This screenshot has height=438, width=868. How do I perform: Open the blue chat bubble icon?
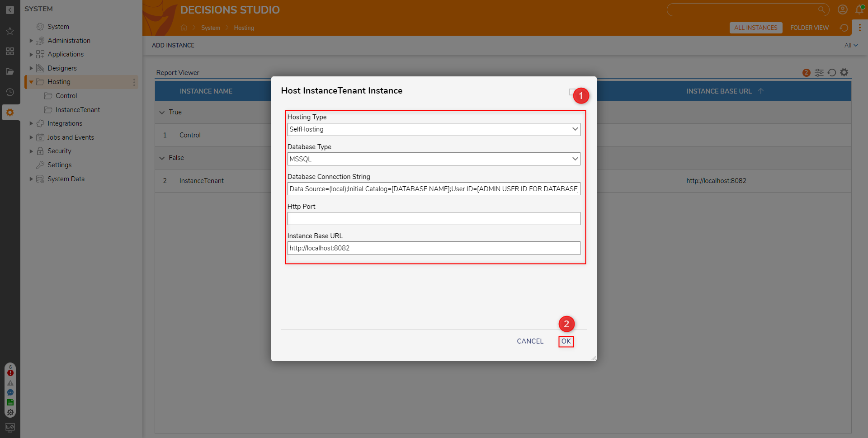pos(10,392)
